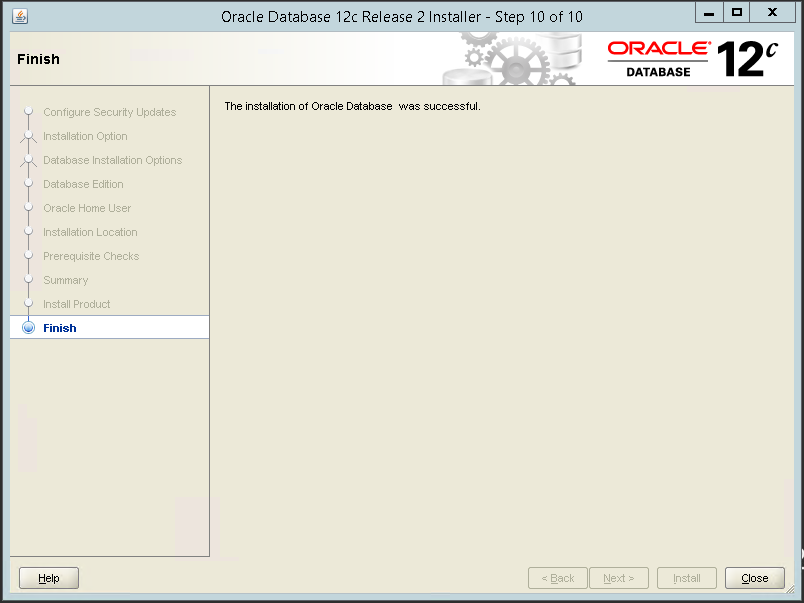Viewport: 804px width, 603px height.
Task: Maximize the installer window
Action: (737, 13)
